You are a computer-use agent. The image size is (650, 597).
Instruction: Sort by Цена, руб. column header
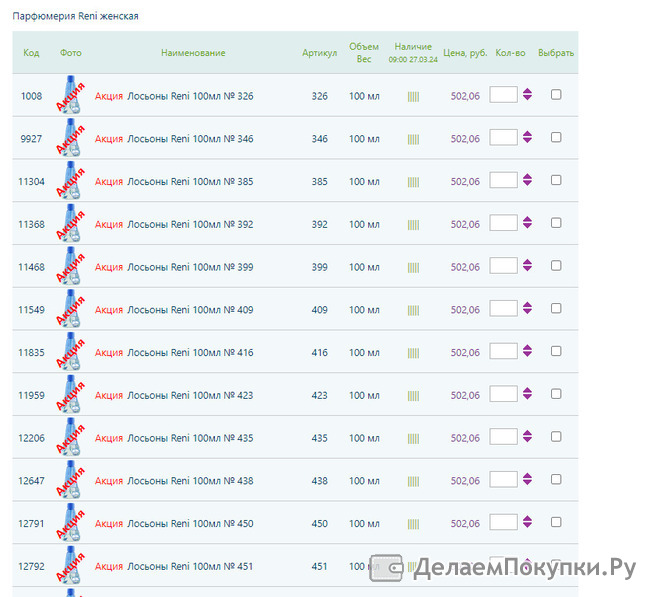tap(465, 53)
